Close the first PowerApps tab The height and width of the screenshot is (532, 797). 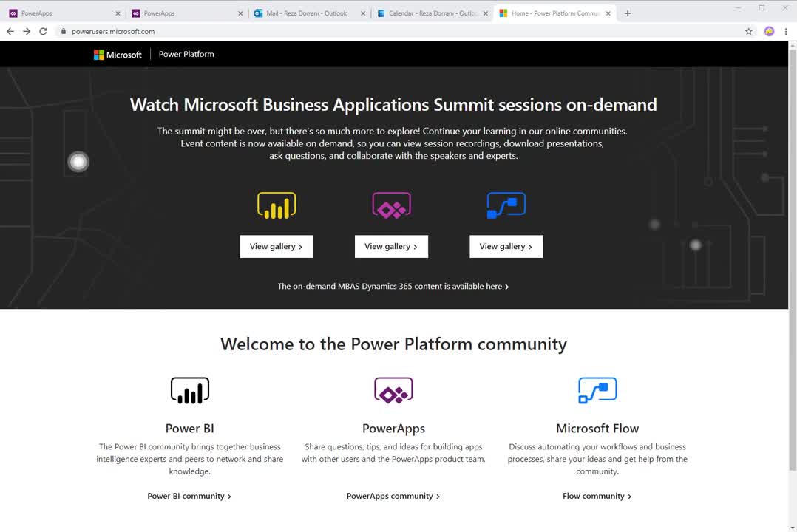(x=118, y=14)
